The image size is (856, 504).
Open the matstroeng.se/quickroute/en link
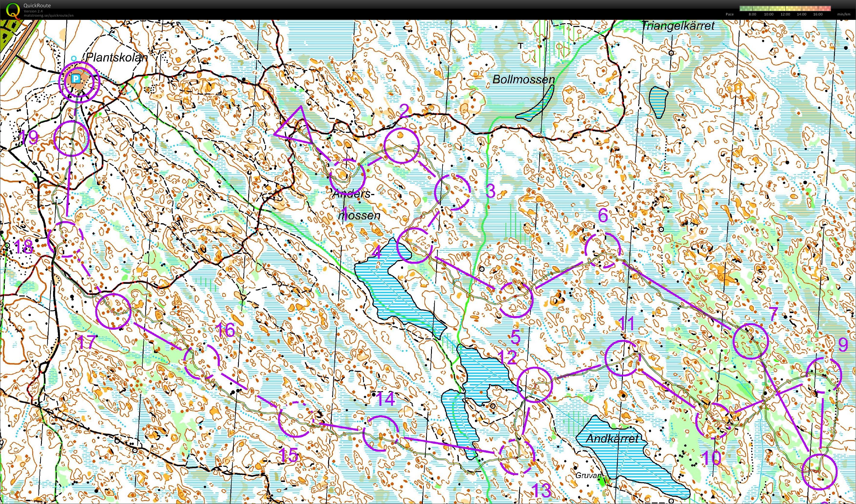point(48,15)
